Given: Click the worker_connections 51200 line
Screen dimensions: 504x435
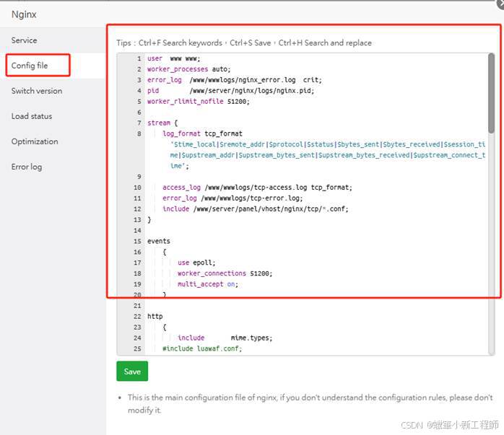Looking at the screenshot, I should (225, 273).
